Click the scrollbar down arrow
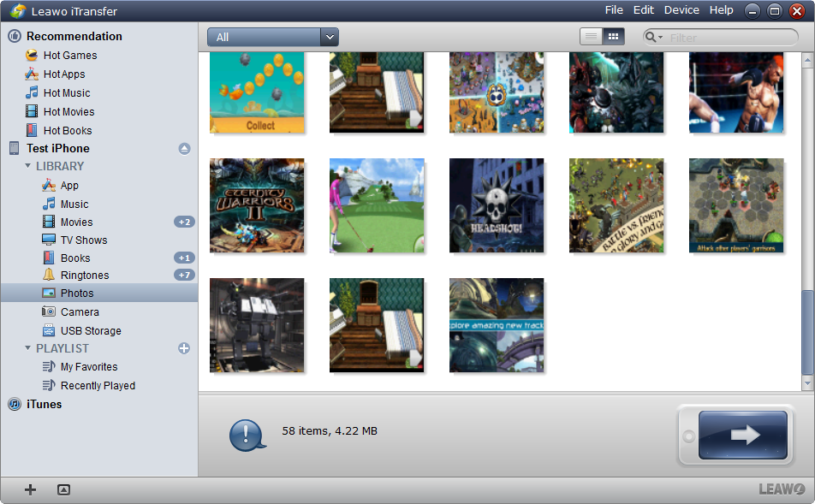Viewport: 815px width, 504px height. pyautogui.click(x=807, y=383)
